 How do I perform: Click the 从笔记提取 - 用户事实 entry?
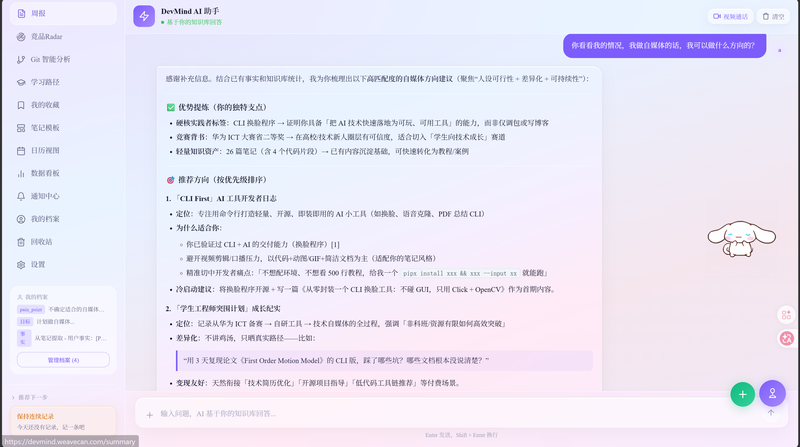(x=70, y=338)
